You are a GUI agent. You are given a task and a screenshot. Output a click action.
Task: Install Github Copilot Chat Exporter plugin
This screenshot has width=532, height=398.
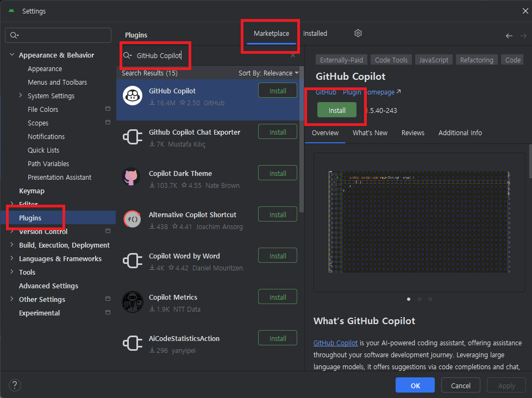278,132
